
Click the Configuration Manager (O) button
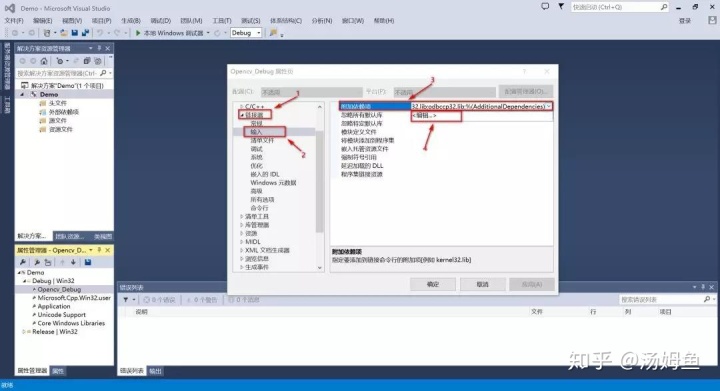525,91
